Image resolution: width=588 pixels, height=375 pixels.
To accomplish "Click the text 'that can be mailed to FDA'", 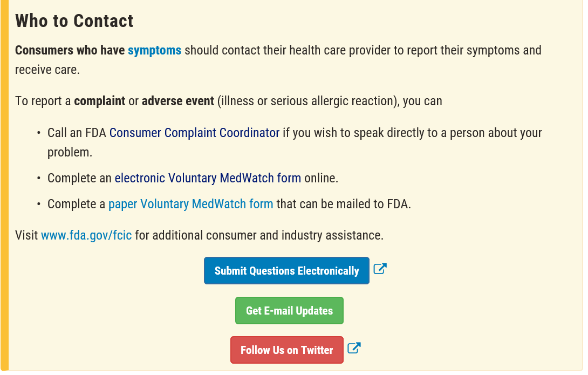I will point(343,204).
